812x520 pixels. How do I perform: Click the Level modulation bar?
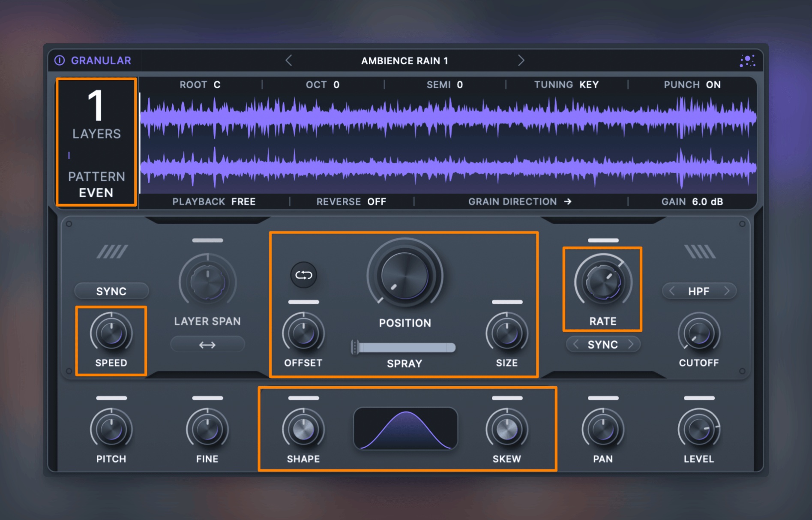click(x=699, y=398)
